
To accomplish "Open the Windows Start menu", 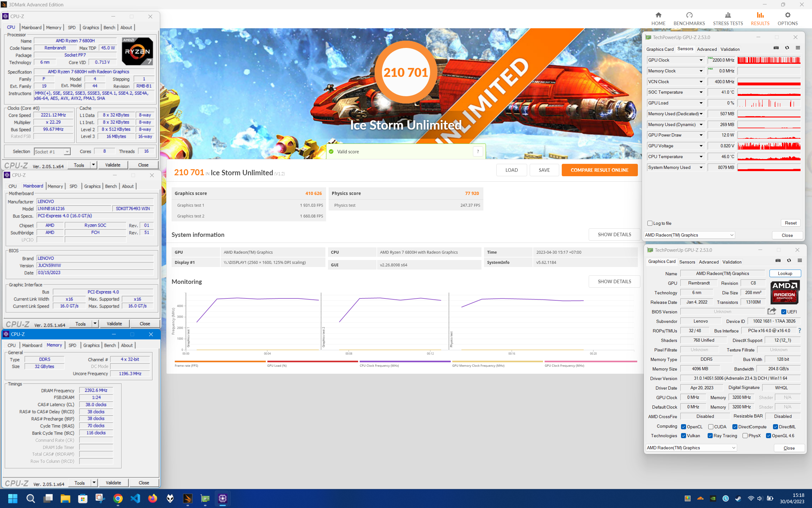I will pyautogui.click(x=13, y=498).
